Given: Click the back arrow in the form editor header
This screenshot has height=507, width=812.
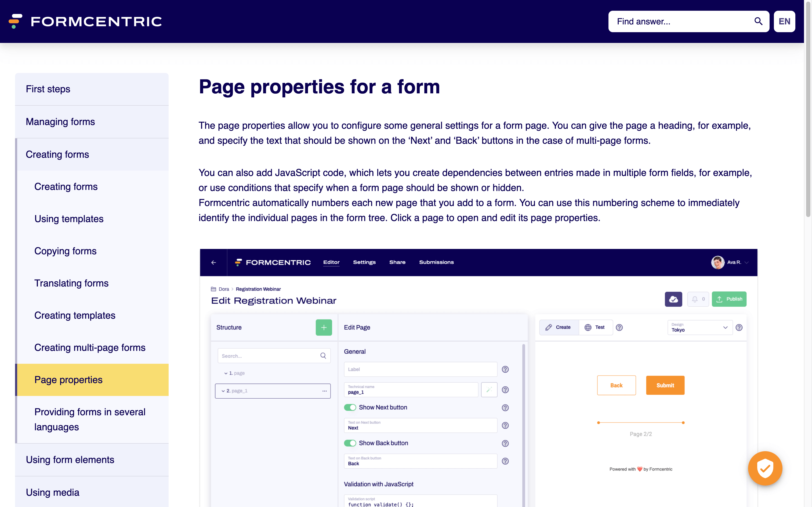Looking at the screenshot, I should click(x=214, y=262).
